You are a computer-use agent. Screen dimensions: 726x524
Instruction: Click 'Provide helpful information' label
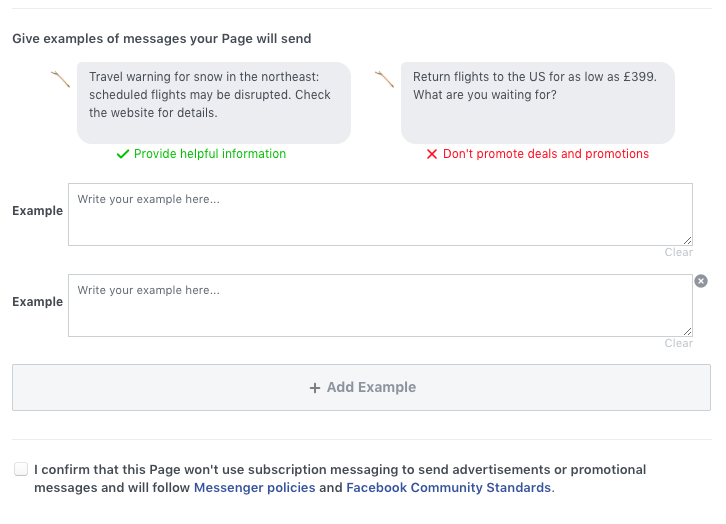coord(210,154)
